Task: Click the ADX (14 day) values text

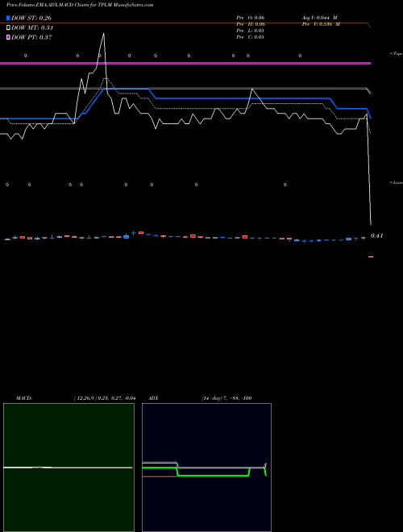Action: 226,398
